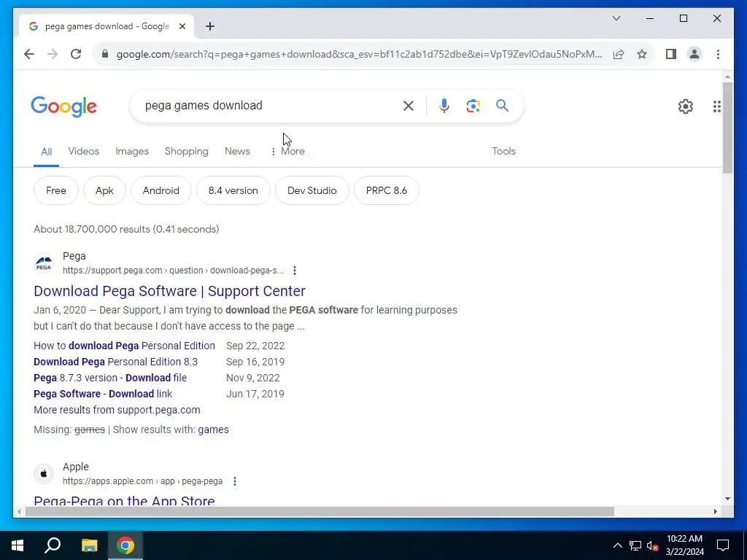Click the vertical scrollbar thumb

pyautogui.click(x=727, y=128)
